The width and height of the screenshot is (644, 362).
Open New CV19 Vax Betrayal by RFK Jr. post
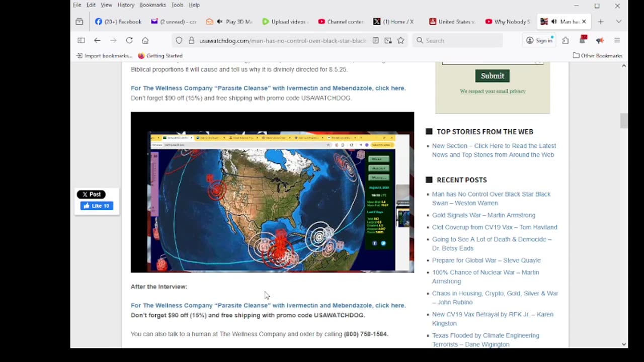pyautogui.click(x=493, y=319)
